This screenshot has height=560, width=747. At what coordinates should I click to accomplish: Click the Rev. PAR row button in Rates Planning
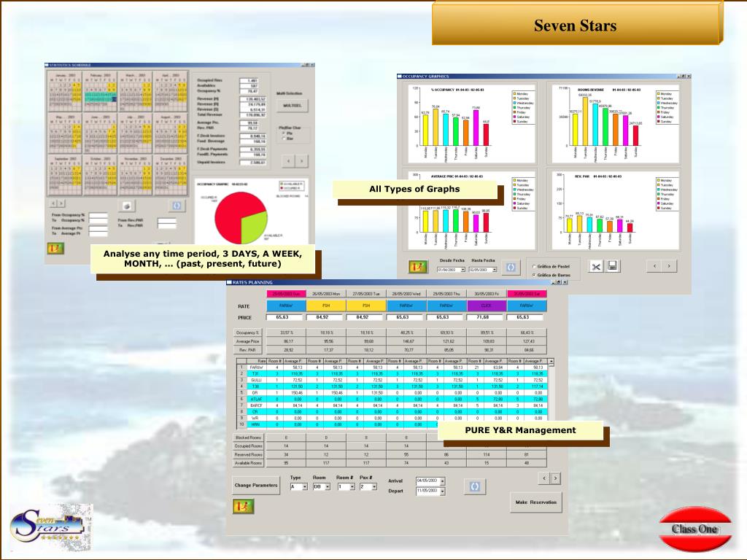click(248, 350)
